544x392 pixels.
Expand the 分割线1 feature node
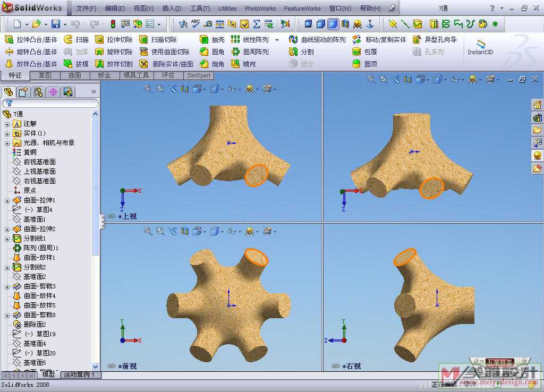[x=7, y=238]
